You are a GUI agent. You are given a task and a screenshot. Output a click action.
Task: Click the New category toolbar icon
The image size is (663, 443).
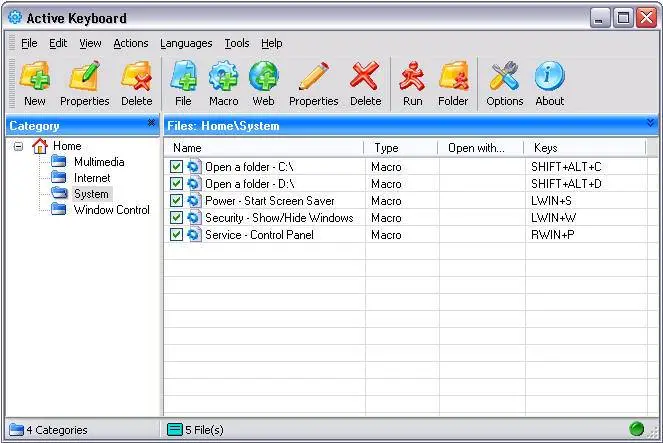pyautogui.click(x=35, y=77)
